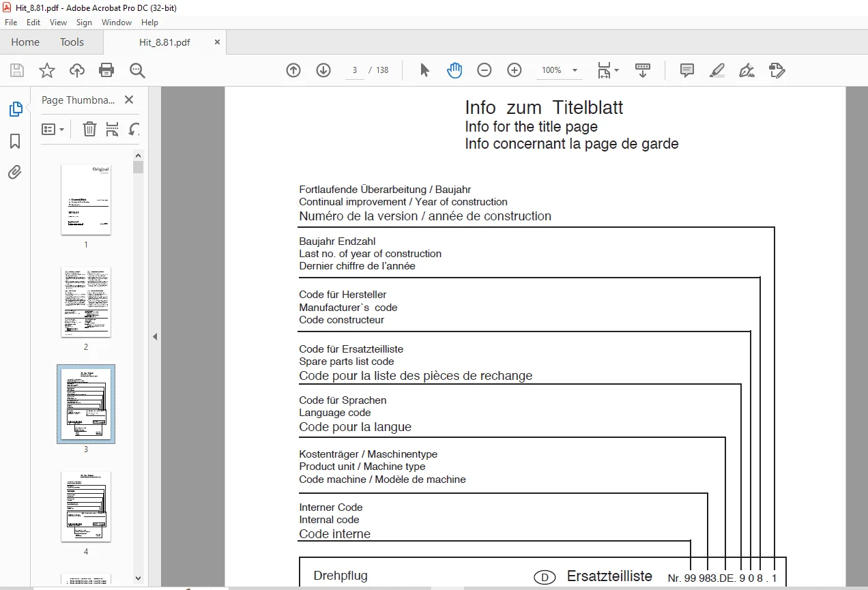Viewport: 868px width, 590px height.
Task: Click the read mode keyboard icon
Action: pyautogui.click(x=643, y=70)
